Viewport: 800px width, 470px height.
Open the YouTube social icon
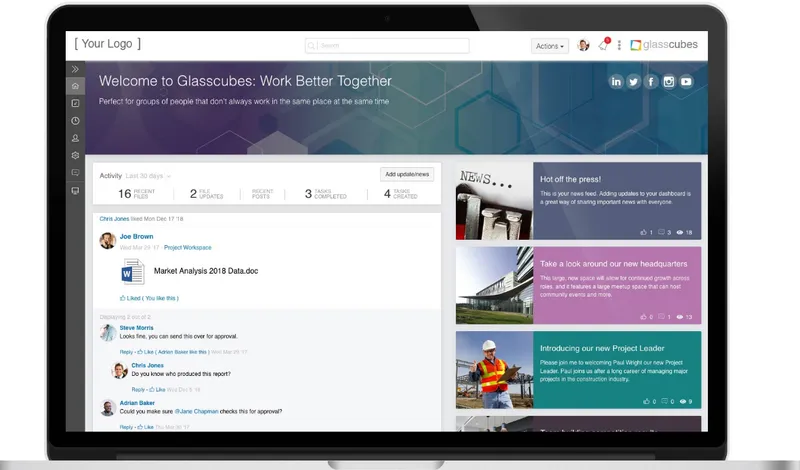686,82
